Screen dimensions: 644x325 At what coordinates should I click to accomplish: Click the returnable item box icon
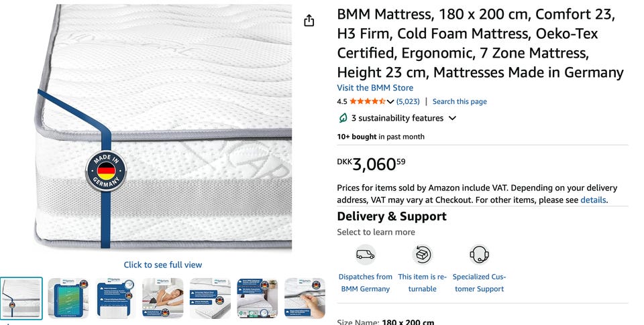point(422,255)
